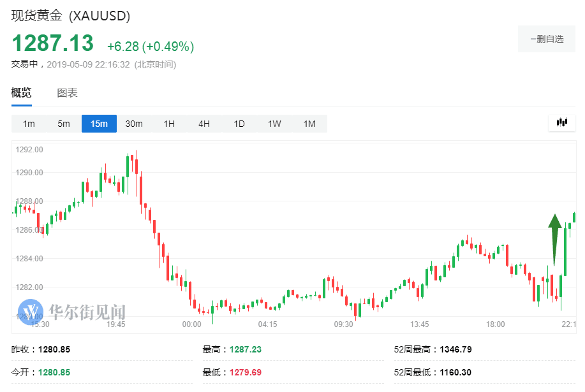The image size is (585, 392).
Task: Change the interval to 4H
Action: [204, 124]
